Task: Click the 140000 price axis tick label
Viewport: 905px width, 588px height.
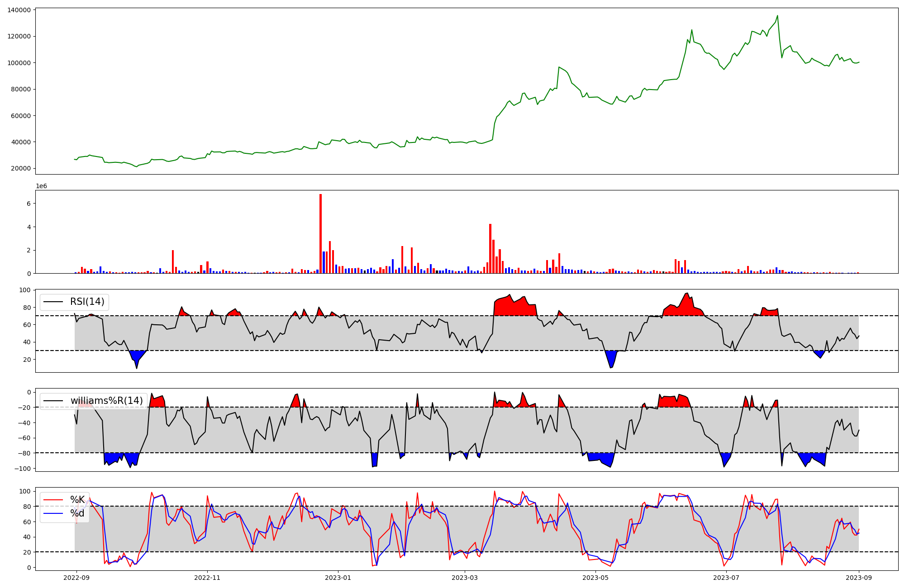Action: (x=19, y=10)
